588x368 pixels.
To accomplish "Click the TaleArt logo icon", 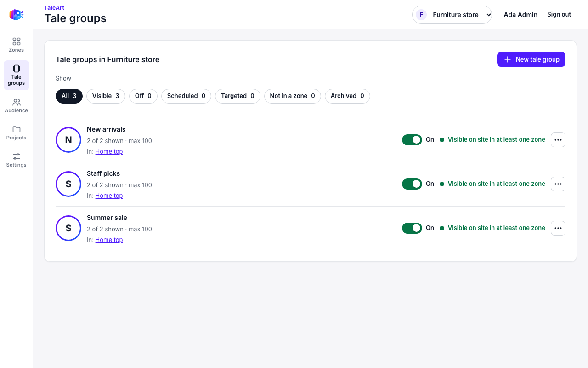I will 16,15.
